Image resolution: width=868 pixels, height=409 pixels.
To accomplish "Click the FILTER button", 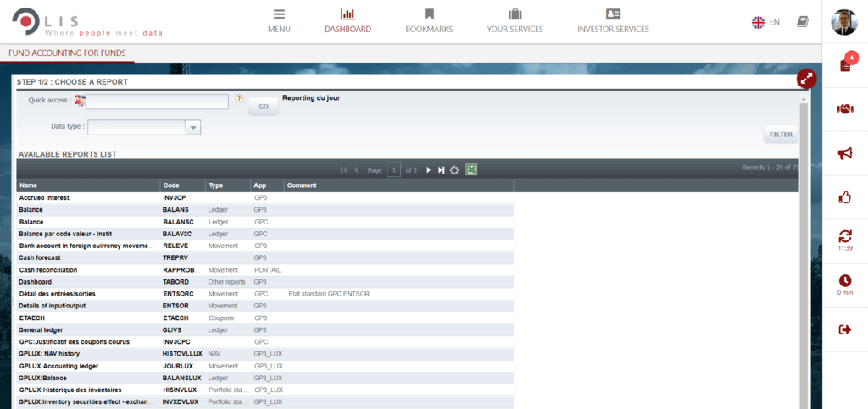I will click(x=781, y=135).
